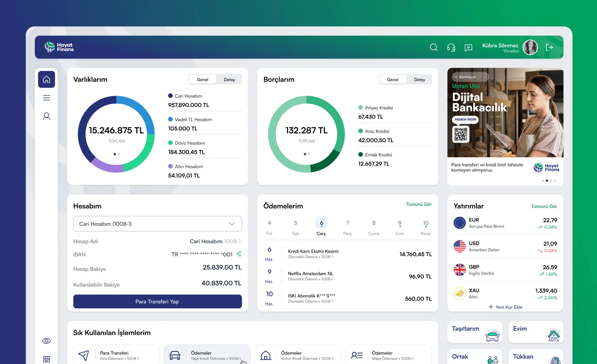This screenshot has width=597, height=364.
Task: Select the home icon in sidebar
Action: pos(46,79)
